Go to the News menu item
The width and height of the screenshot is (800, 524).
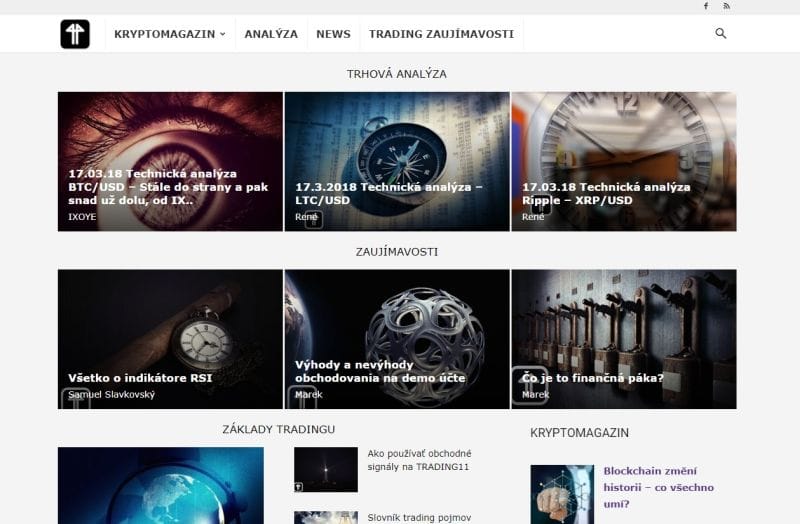coord(333,34)
